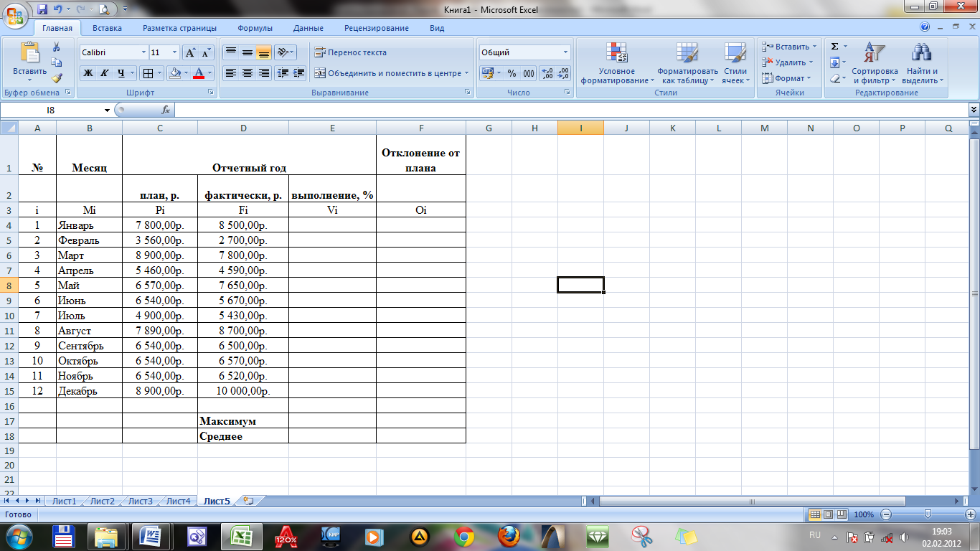Image resolution: width=980 pixels, height=551 pixels.
Task: Switch to the Данные tab
Action: click(x=308, y=28)
